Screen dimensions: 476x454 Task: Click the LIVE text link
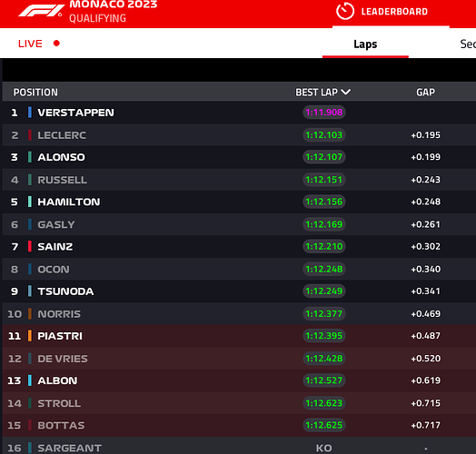click(x=30, y=44)
